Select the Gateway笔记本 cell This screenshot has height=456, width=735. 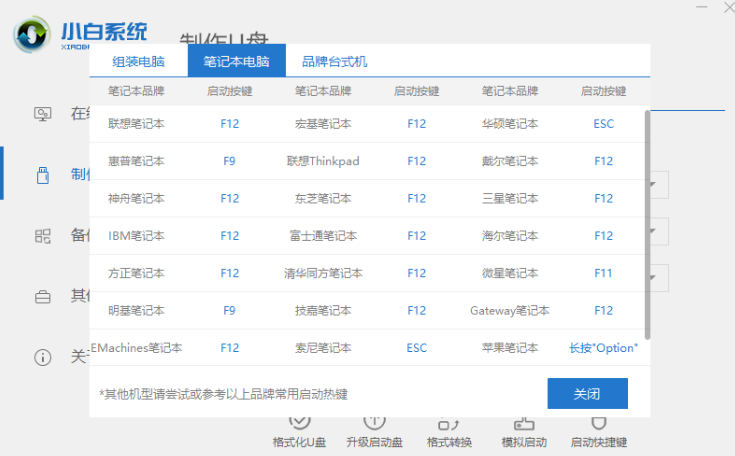click(x=510, y=311)
